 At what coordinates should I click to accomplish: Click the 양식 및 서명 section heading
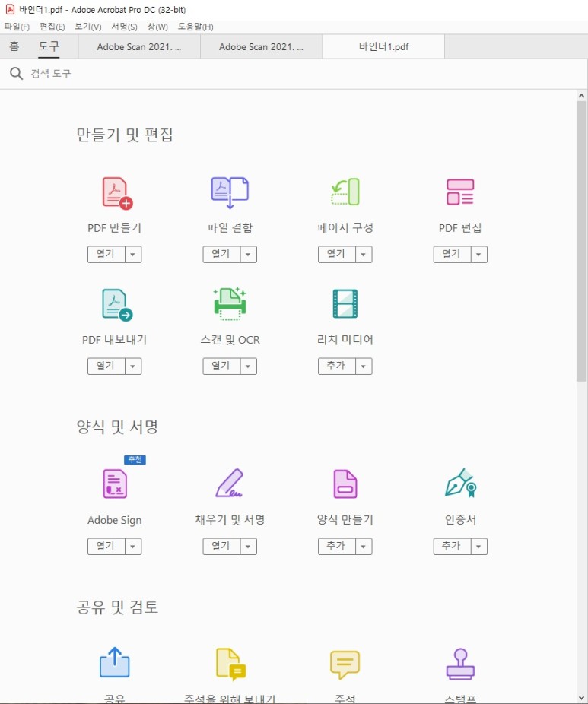coord(117,427)
